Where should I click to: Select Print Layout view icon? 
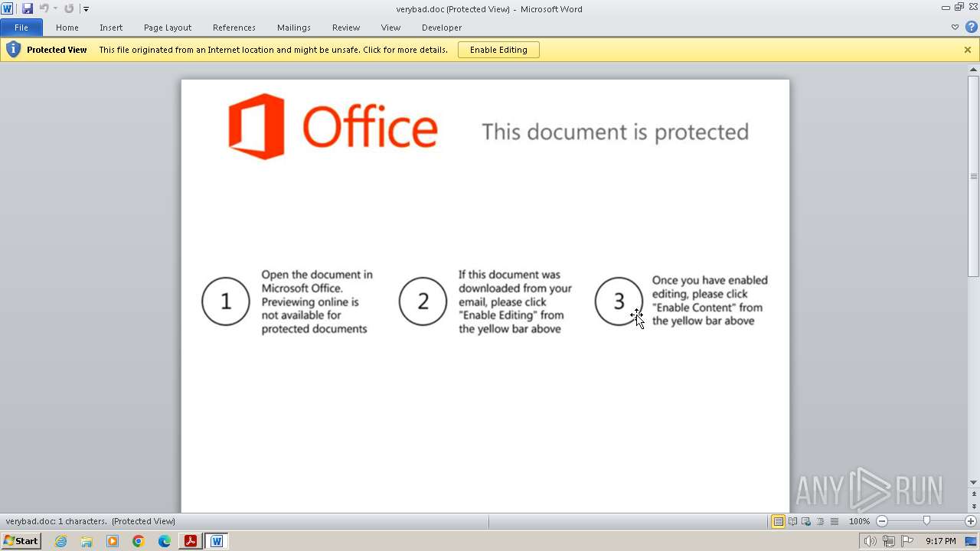(x=778, y=521)
